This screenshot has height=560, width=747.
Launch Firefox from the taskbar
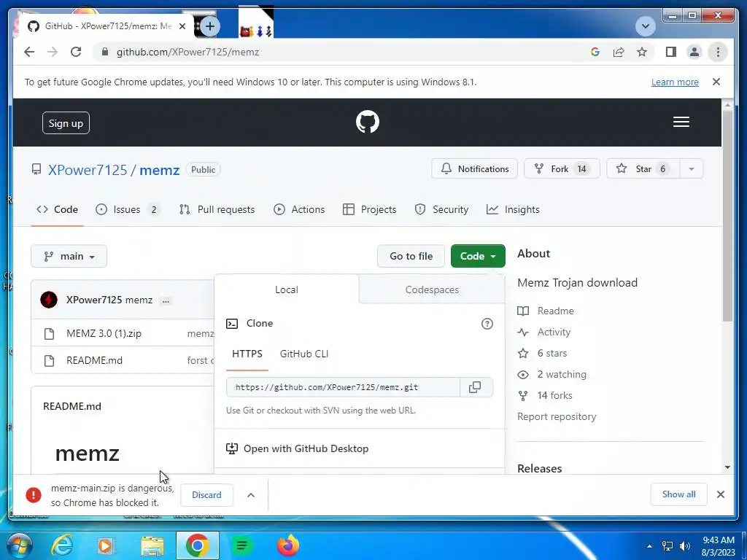point(288,545)
